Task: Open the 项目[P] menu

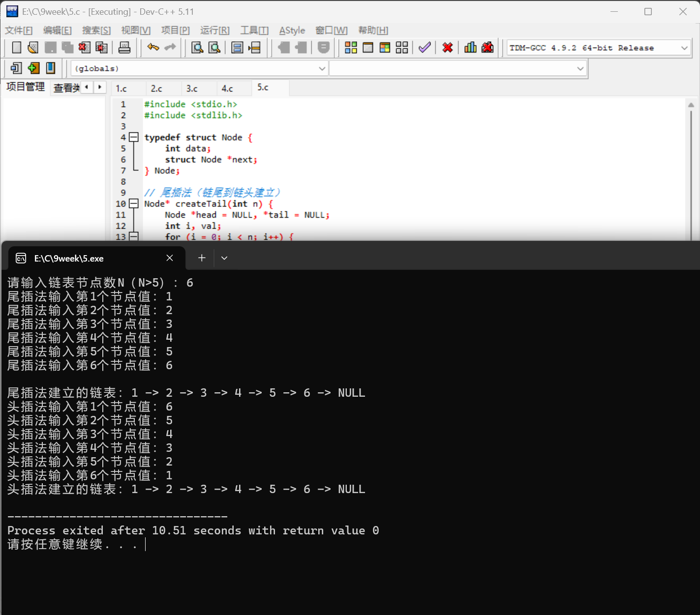Action: pos(176,30)
